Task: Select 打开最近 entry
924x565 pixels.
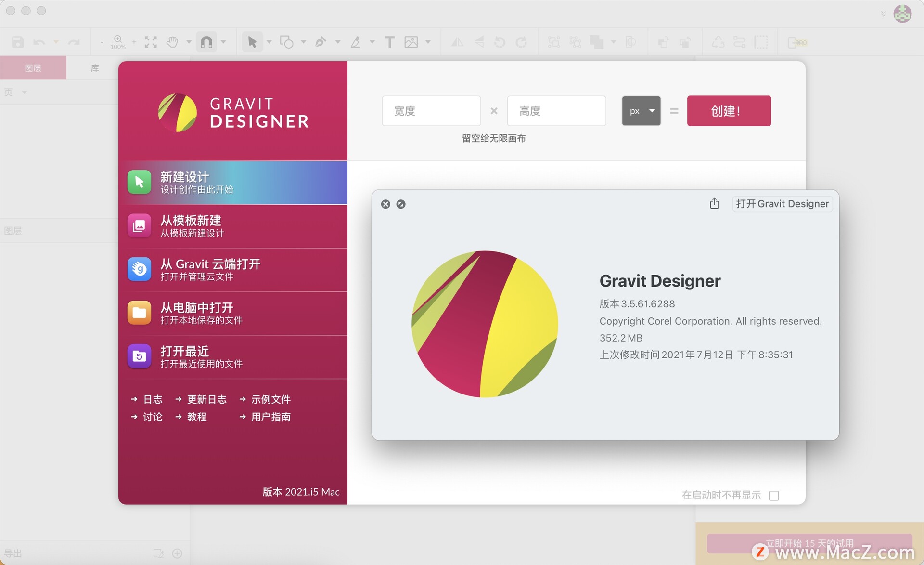Action: click(x=233, y=357)
